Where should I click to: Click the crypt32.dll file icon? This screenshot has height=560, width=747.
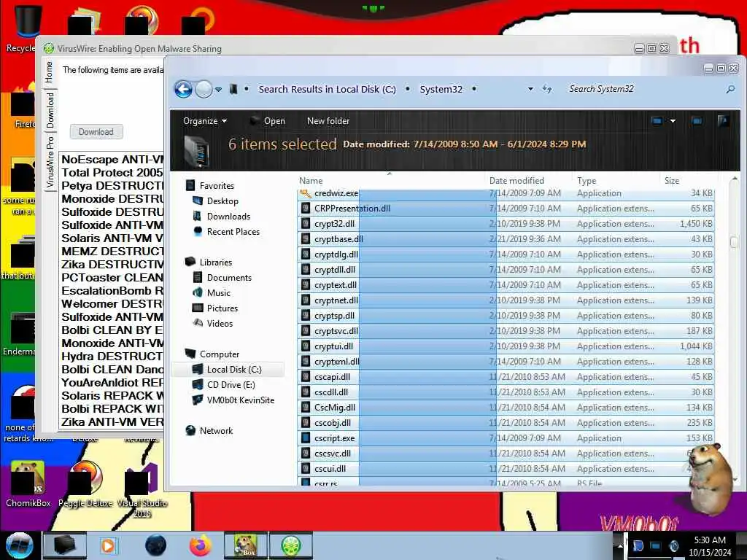[306, 224]
